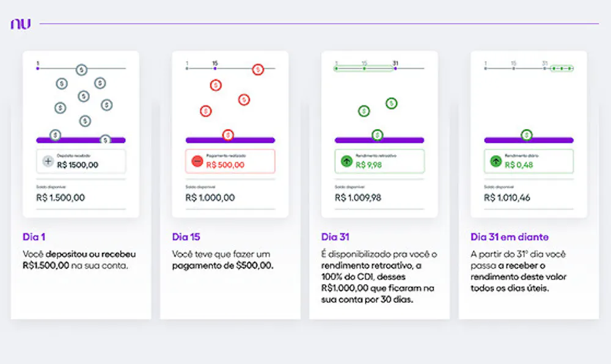Screen dimensions: 611x364
Task: Click the grey plus icon beside R$ 1500,00
Action: click(x=48, y=161)
